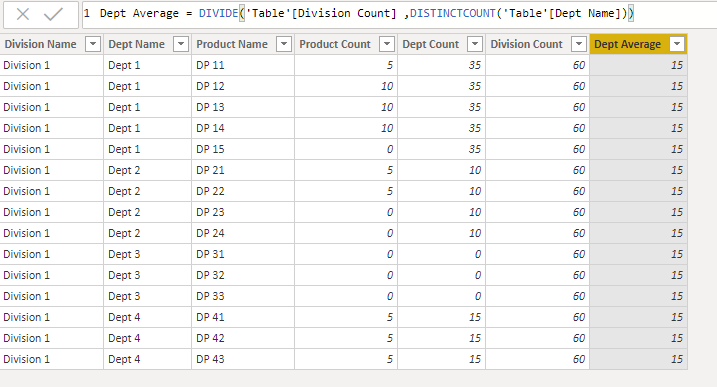Click Dept Average 15 in the DP 11 row
This screenshot has width=717, height=387.
[x=638, y=65]
